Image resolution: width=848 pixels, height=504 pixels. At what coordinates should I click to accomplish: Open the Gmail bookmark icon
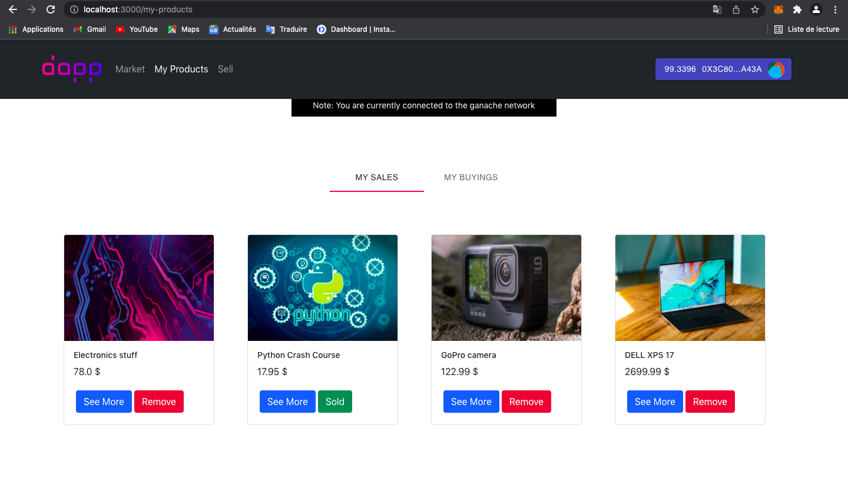[78, 29]
